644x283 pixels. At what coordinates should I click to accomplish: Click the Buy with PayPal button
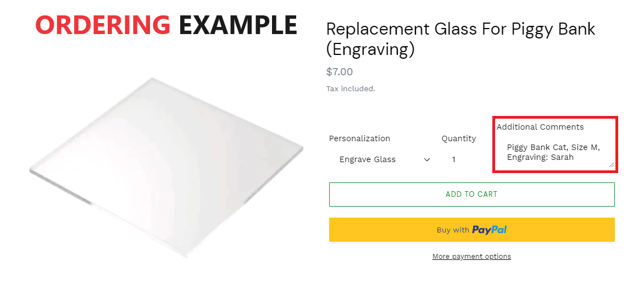coord(471,230)
